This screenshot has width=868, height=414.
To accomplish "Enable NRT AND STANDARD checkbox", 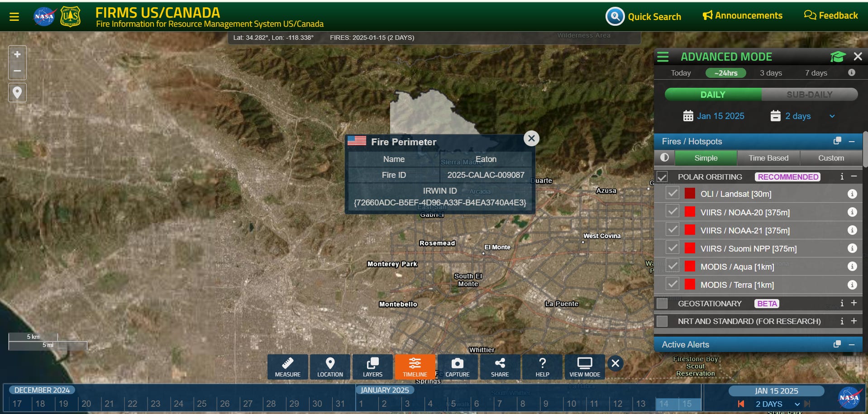I will (662, 321).
